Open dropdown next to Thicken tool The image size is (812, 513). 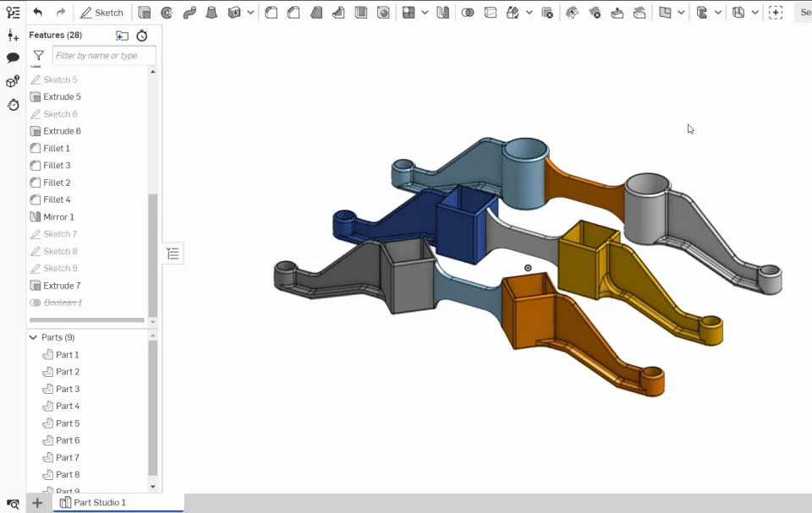click(250, 13)
